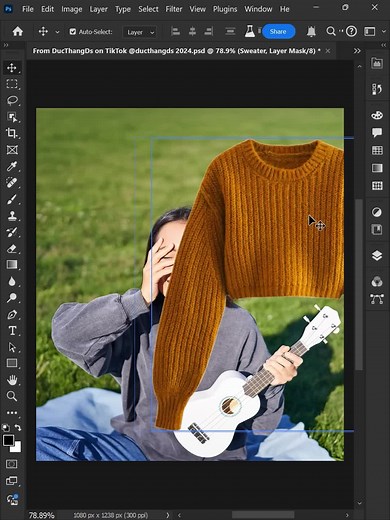This screenshot has width=390, height=520.
Task: Open the Window menu
Action: point(258,9)
